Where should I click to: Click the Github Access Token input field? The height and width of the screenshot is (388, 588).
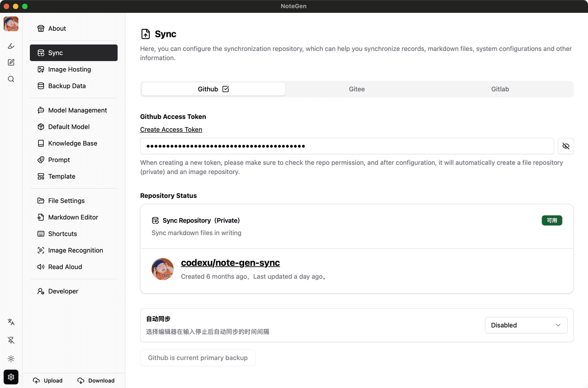coord(347,146)
